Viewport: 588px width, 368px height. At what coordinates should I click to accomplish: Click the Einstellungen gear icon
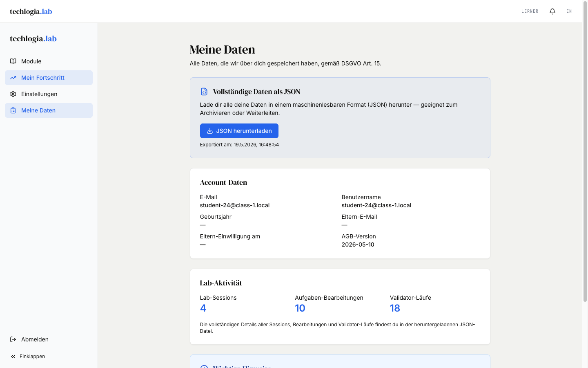tap(13, 94)
